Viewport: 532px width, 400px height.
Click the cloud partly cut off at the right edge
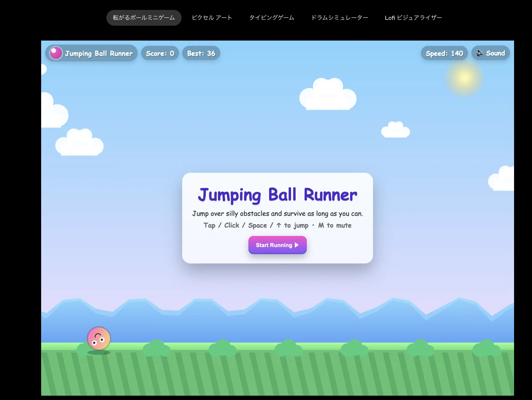click(x=502, y=180)
